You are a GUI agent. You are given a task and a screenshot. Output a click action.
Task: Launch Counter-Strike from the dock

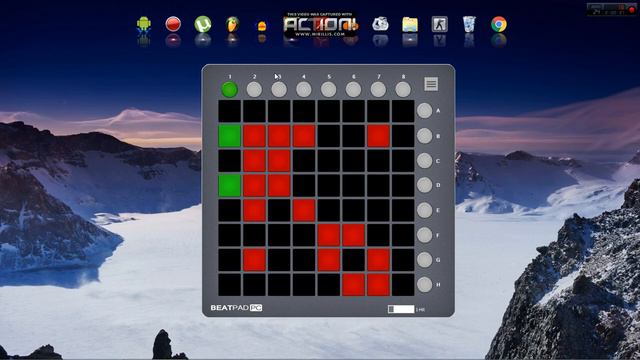[x=440, y=24]
